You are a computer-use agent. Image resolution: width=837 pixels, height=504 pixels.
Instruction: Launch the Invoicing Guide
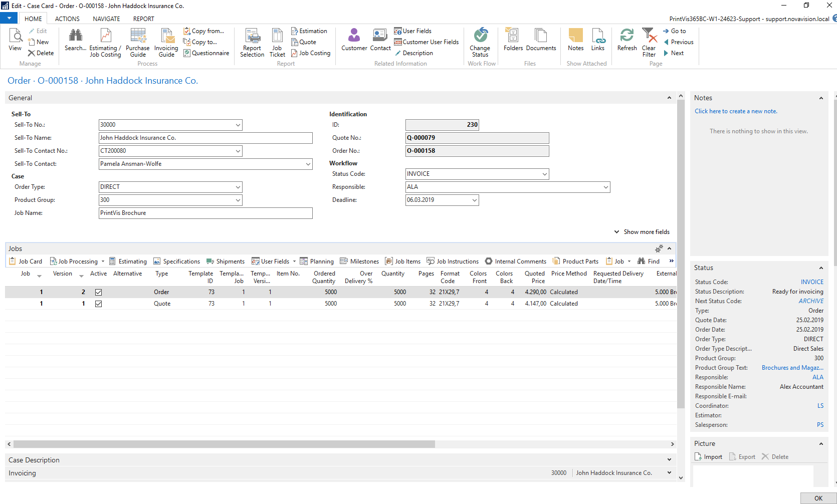point(166,43)
